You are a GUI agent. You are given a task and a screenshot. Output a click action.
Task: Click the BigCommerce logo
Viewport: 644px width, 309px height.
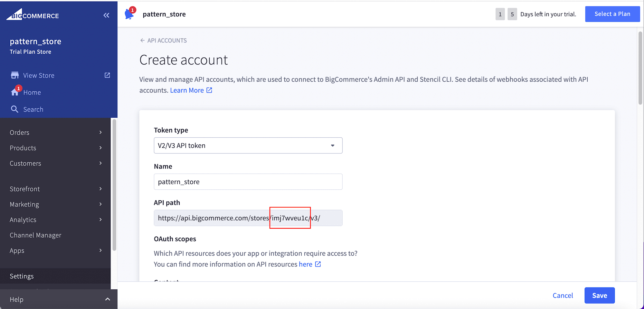coord(33,14)
